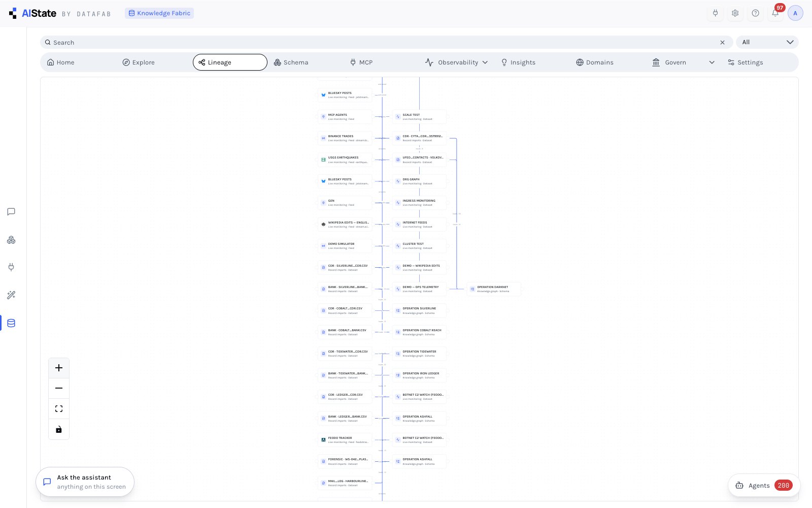This screenshot has height=508, width=812.
Task: Zoom out of the lineage graph
Action: point(59,388)
